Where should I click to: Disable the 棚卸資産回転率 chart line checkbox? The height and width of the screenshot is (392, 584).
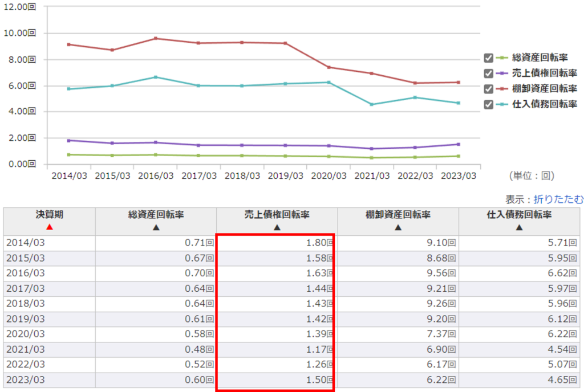[488, 89]
